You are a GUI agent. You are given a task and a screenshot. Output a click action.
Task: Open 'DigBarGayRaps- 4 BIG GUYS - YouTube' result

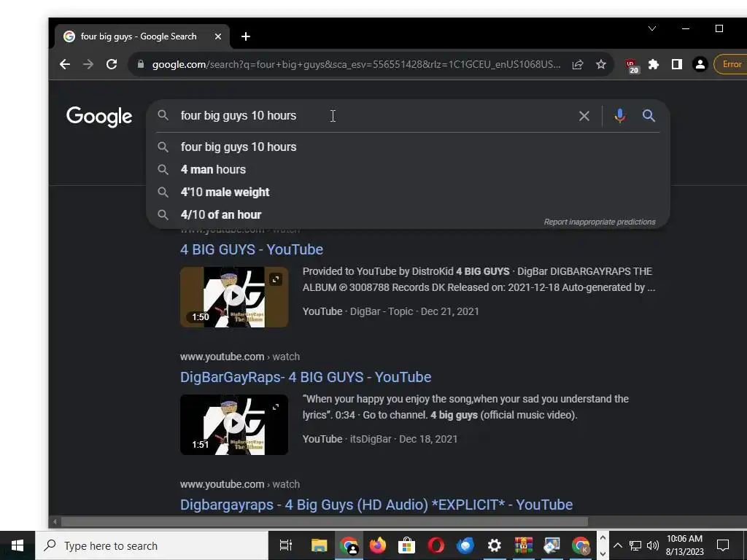click(306, 377)
